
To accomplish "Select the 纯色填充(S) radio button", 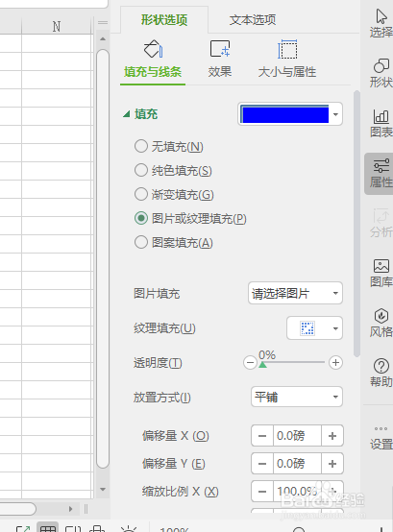I will coord(141,170).
